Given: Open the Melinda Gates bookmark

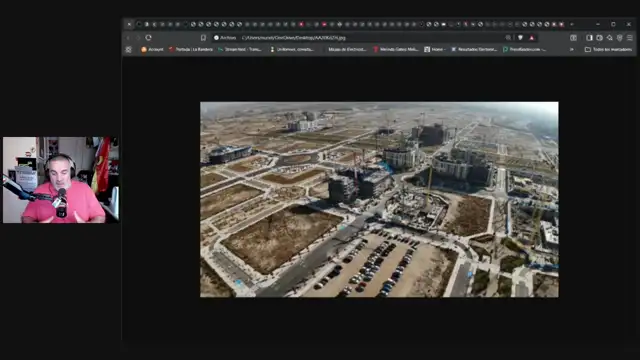Looking at the screenshot, I should pos(396,49).
